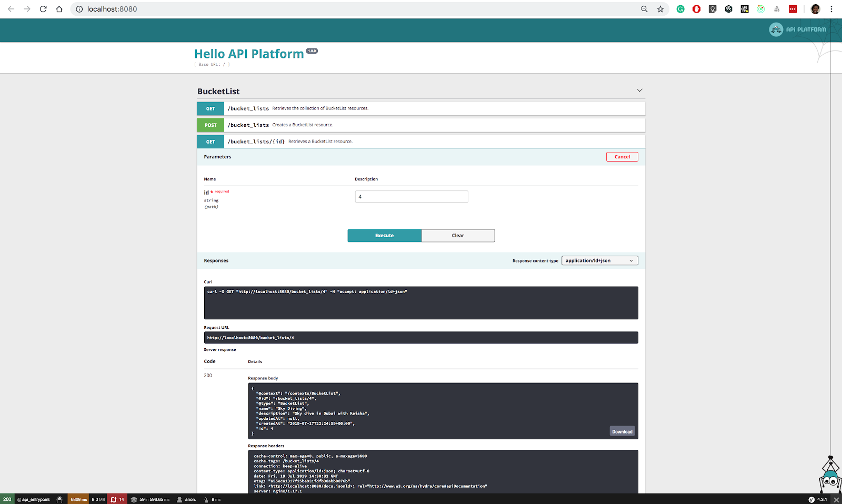Open the browser home page

59,9
